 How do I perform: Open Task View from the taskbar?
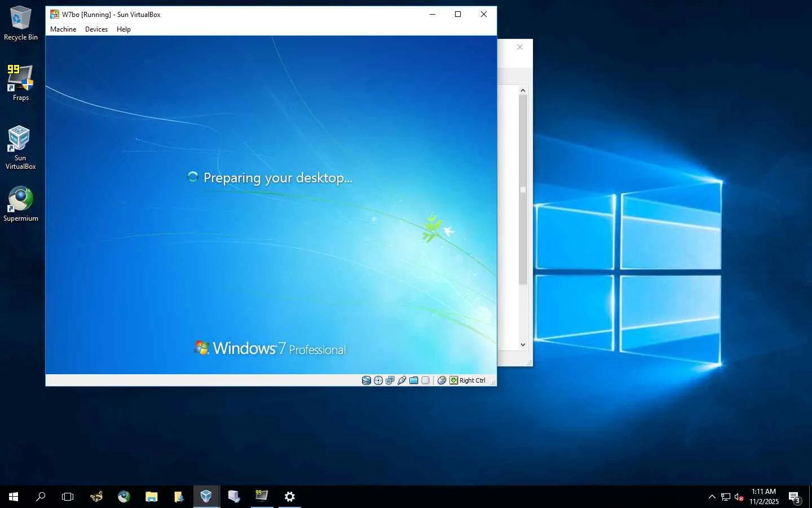pos(68,497)
